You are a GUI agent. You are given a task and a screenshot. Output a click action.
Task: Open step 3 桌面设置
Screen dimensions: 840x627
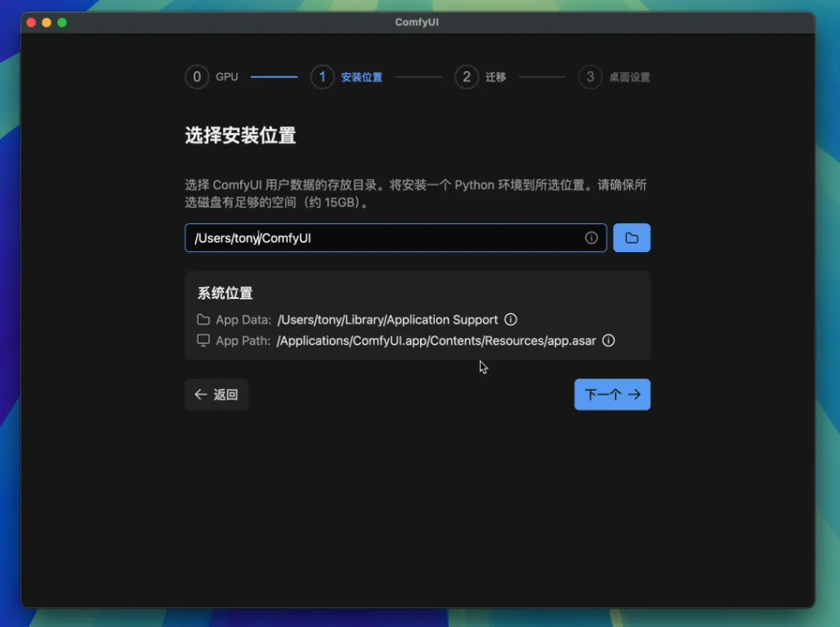[x=614, y=76]
